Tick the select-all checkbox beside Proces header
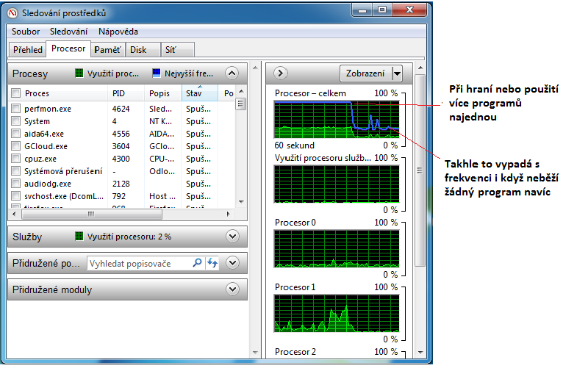The height and width of the screenshot is (371, 588). click(15, 93)
